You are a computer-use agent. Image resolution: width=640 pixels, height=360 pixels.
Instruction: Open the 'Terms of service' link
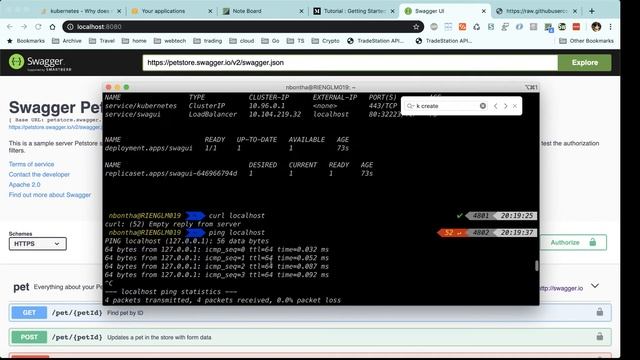click(31, 164)
